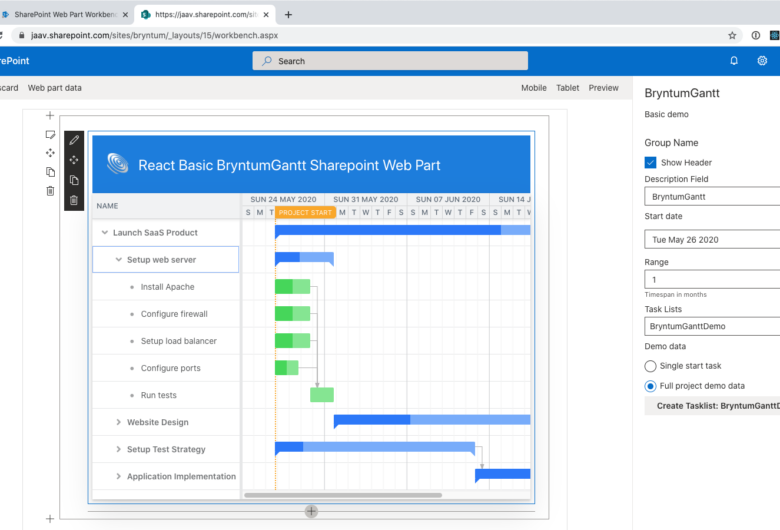780x530 pixels.
Task: Click the Gantt horizontal scrollbar
Action: coord(343,495)
